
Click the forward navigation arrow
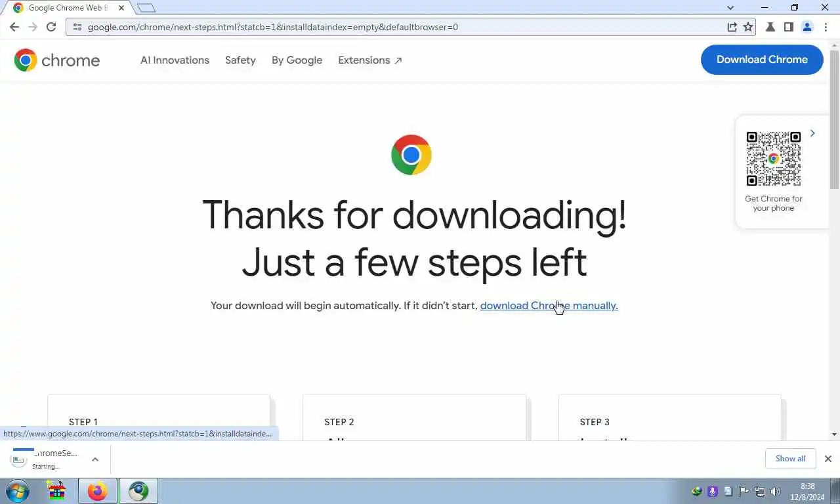(33, 27)
